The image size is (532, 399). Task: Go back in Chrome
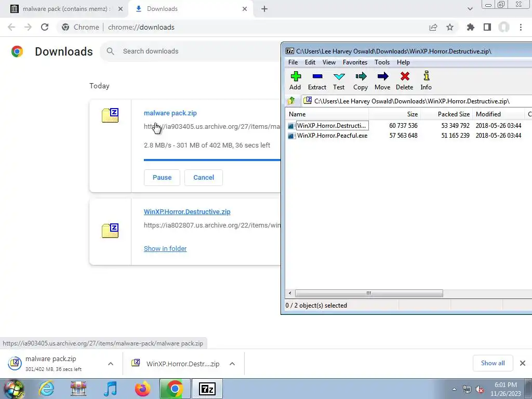11,27
